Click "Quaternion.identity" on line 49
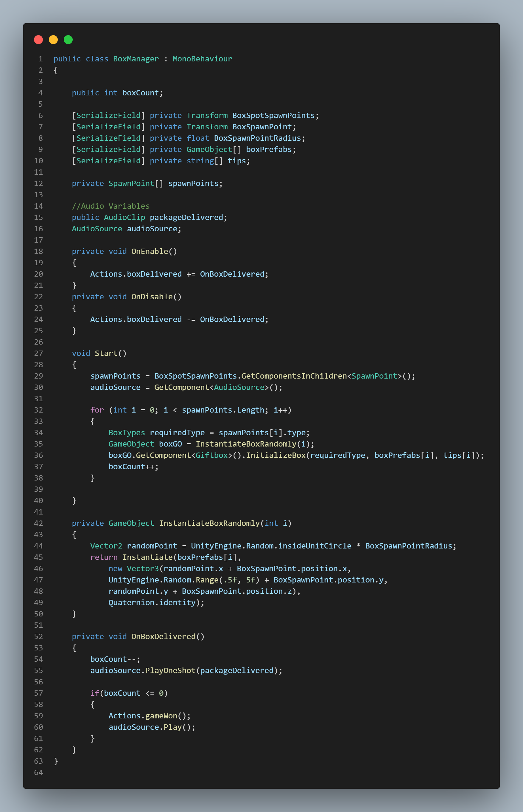The image size is (523, 812). (152, 603)
